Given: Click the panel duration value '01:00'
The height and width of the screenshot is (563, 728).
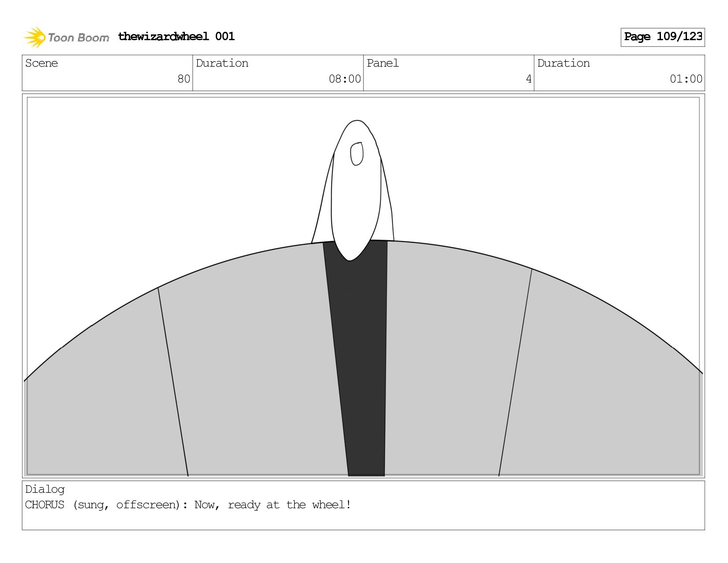Looking at the screenshot, I should (686, 79).
